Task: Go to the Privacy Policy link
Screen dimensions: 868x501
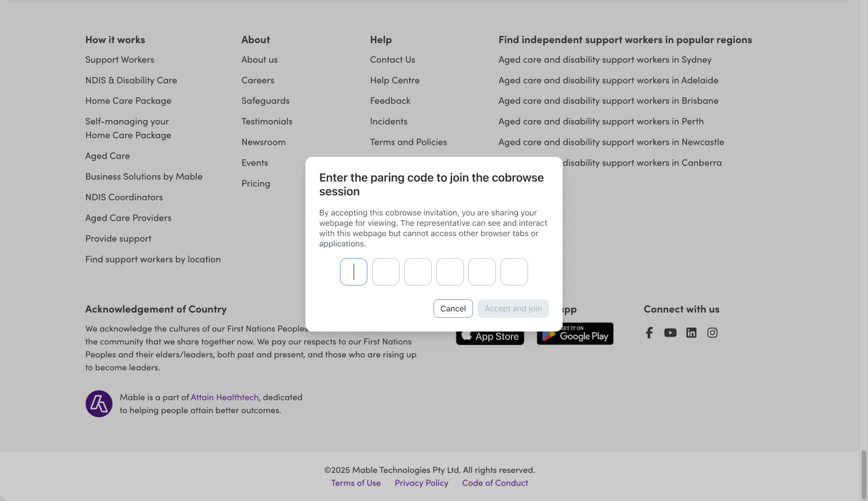Action: tap(421, 483)
